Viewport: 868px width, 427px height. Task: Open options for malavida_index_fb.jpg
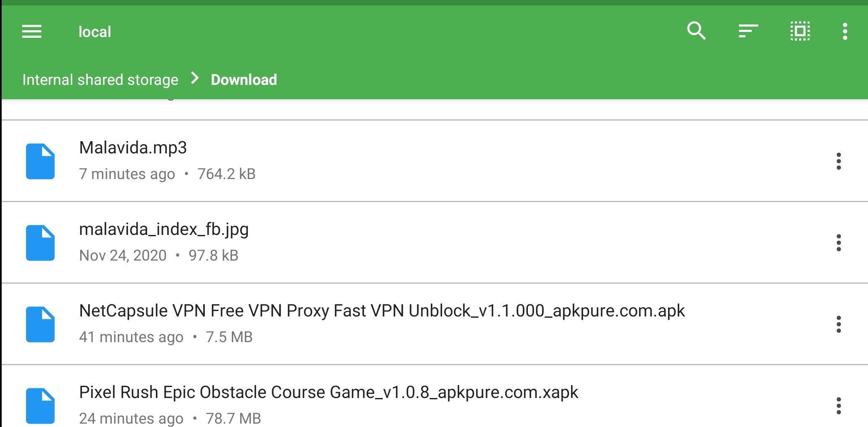click(839, 243)
